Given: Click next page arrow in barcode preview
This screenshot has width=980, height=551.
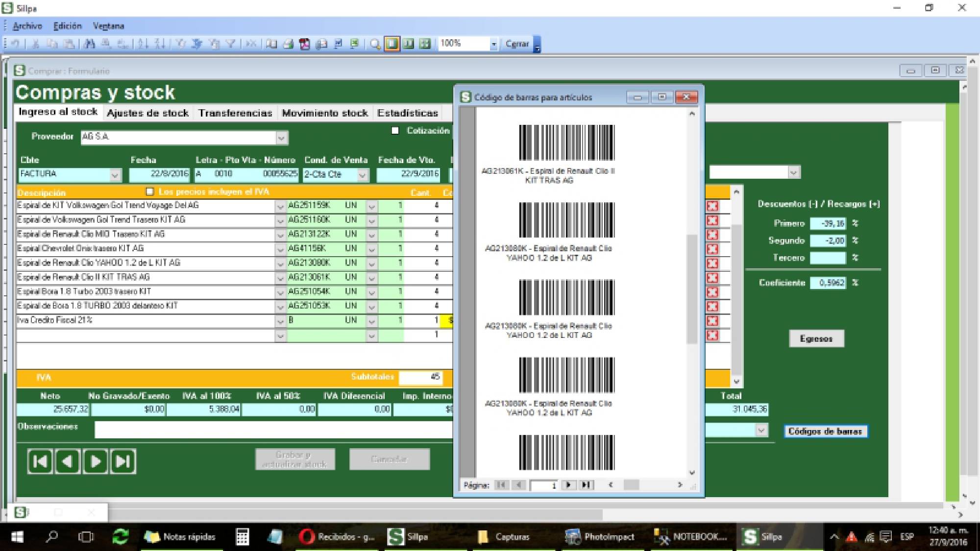Looking at the screenshot, I should point(568,485).
